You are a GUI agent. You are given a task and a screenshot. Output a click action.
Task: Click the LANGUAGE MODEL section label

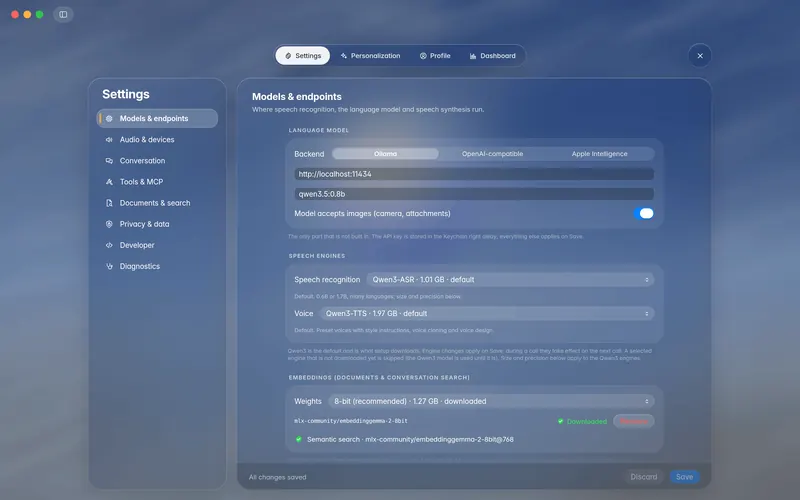tap(319, 130)
